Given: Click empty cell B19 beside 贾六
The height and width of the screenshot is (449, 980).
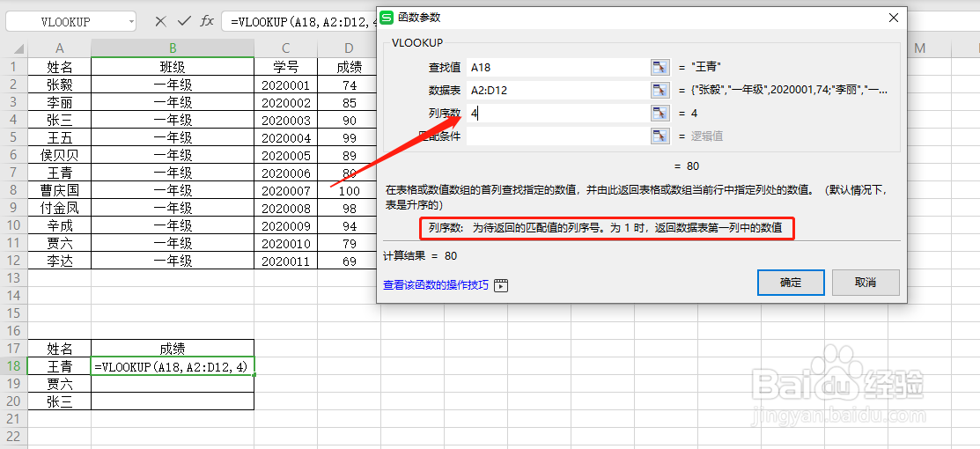Looking at the screenshot, I should pos(173,384).
